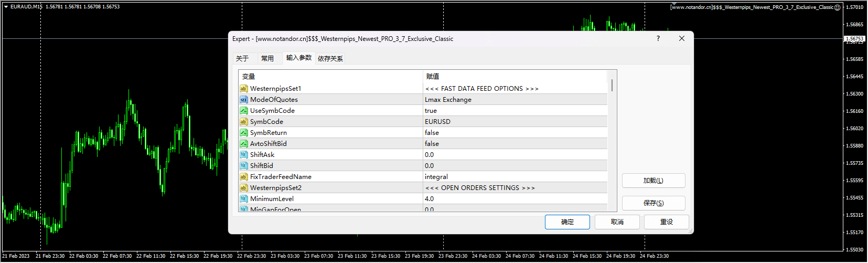
Task: Click the icon next to ShiftAsk
Action: coord(243,155)
